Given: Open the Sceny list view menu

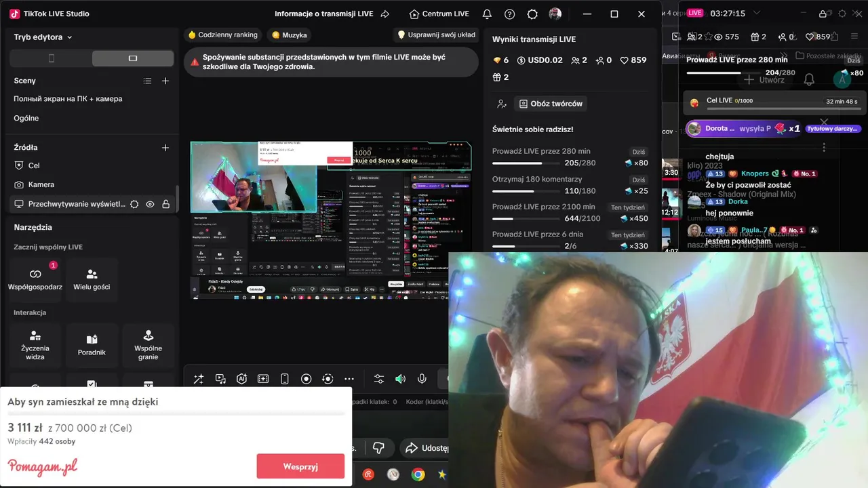Looking at the screenshot, I should point(147,81).
